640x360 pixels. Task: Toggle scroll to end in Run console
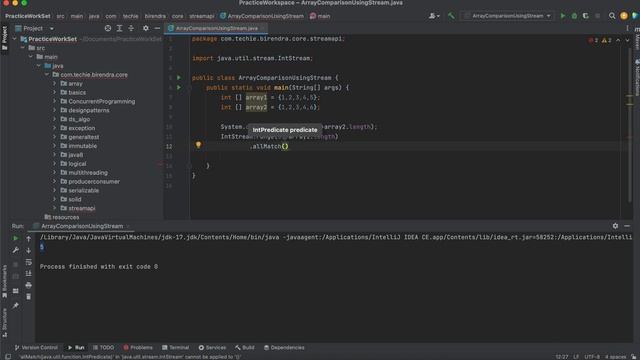pos(29,273)
